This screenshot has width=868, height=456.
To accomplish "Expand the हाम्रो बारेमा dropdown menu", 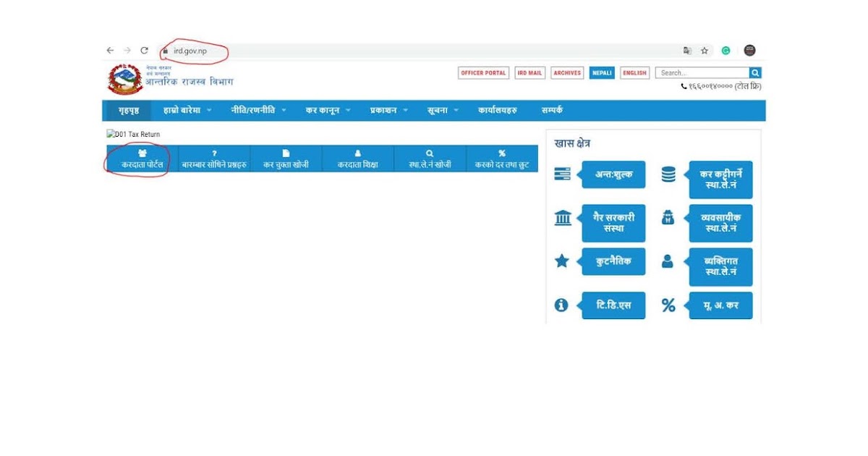I will (187, 111).
